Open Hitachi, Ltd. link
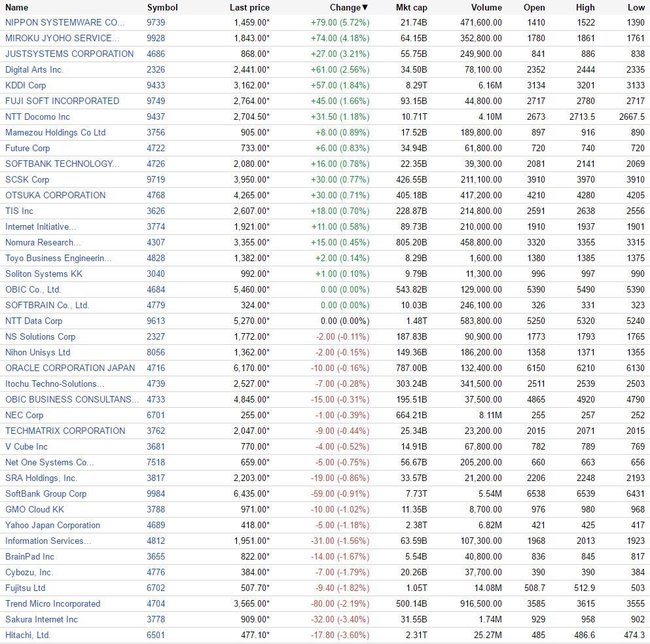This screenshot has height=644, width=650. pos(27,635)
